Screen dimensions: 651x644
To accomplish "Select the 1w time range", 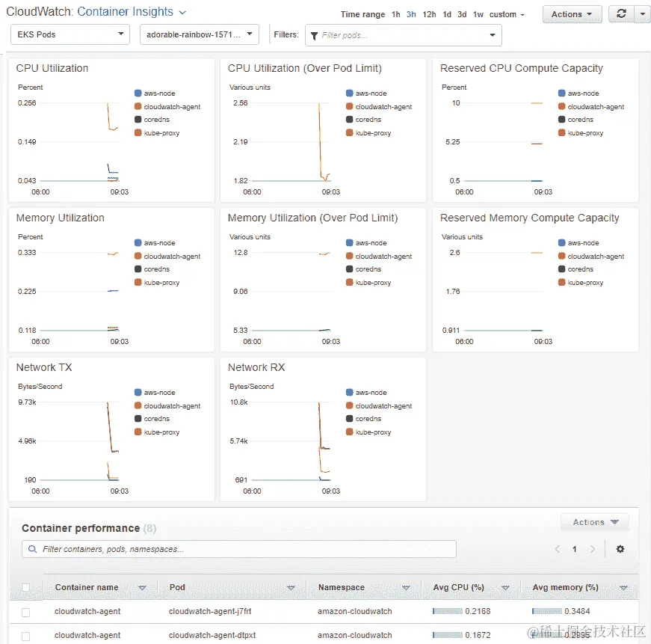I will coord(478,14).
